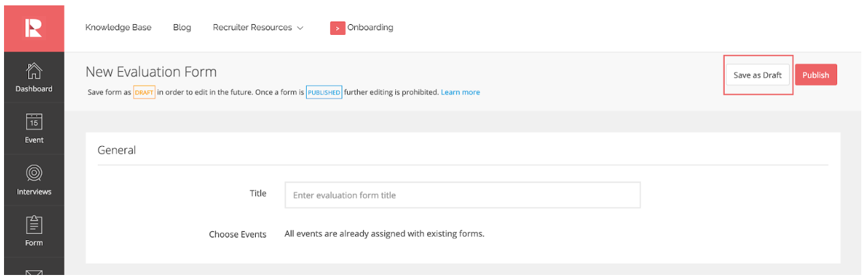This screenshot has width=868, height=279.
Task: Click the General section header
Action: click(117, 150)
